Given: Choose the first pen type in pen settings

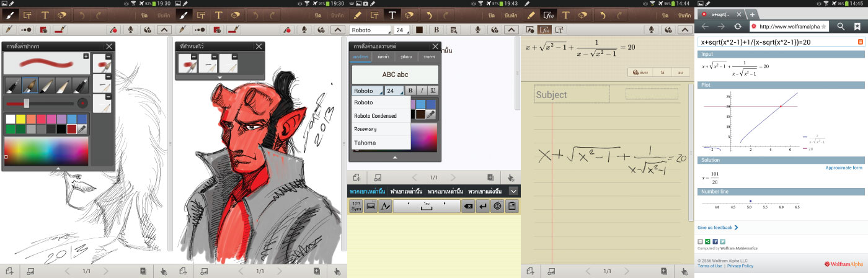Looking at the screenshot, I should 14,86.
